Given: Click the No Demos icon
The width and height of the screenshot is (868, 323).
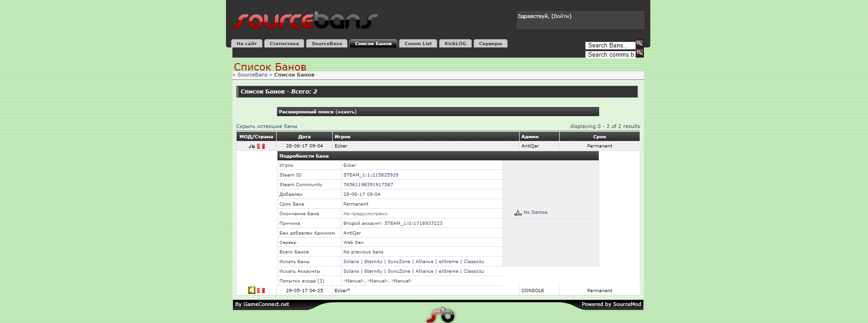Looking at the screenshot, I should click(518, 212).
